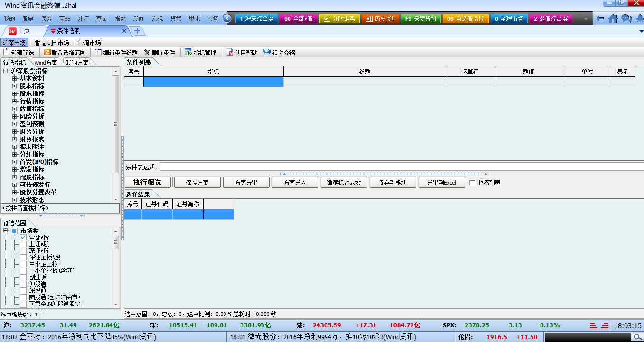Uncheck the 全部A股 checkbox

23,237
